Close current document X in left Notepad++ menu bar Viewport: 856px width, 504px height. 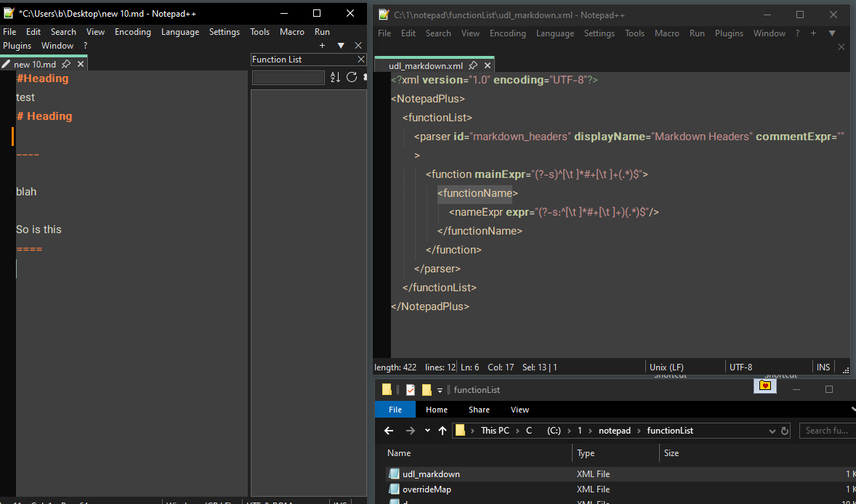(x=358, y=46)
